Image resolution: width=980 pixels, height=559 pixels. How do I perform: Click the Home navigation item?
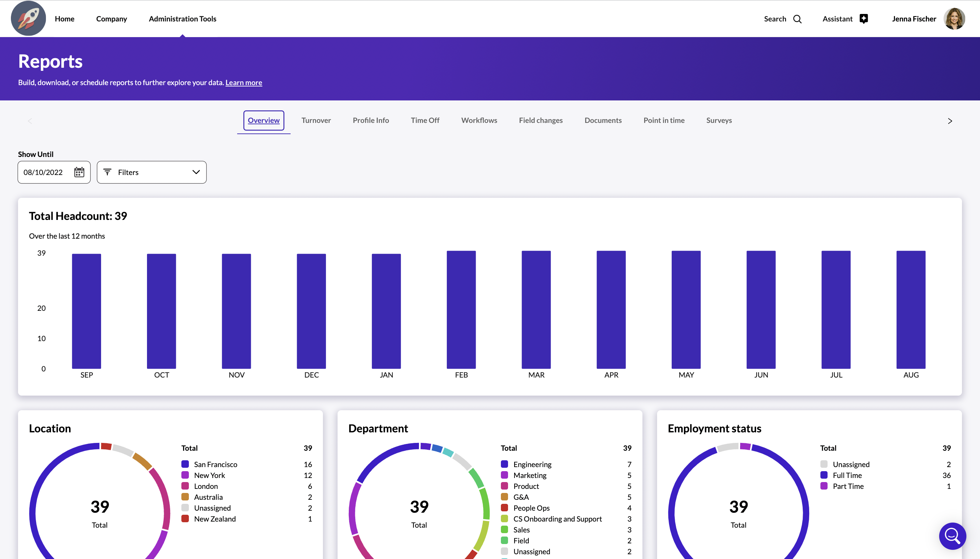(x=64, y=18)
